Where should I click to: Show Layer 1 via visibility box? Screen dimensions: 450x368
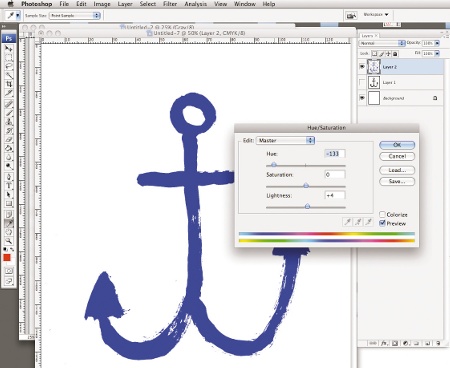click(362, 82)
